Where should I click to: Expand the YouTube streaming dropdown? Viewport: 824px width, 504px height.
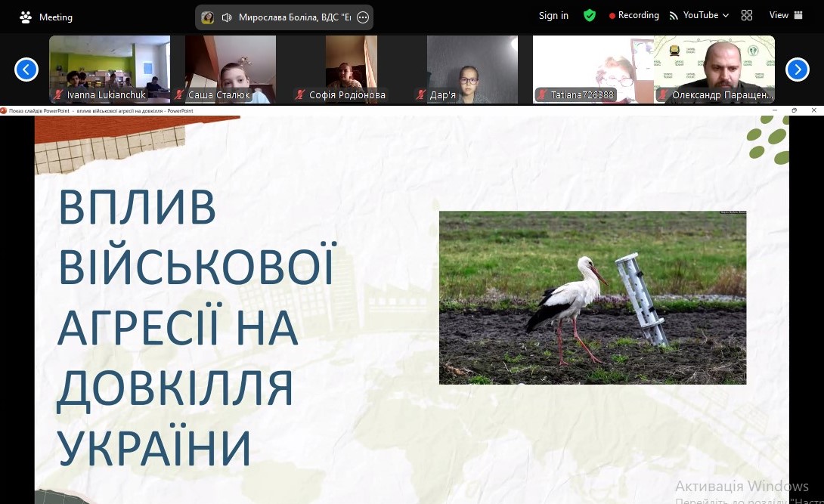click(x=726, y=16)
